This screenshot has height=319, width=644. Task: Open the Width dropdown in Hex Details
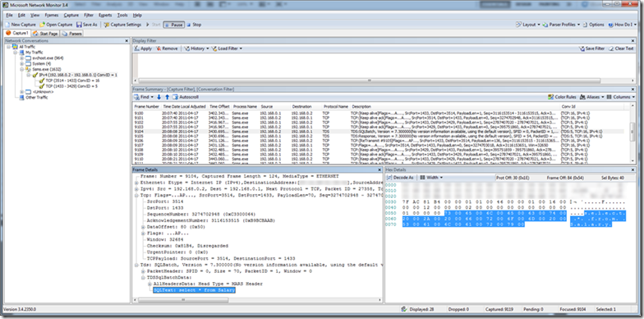[x=431, y=178]
